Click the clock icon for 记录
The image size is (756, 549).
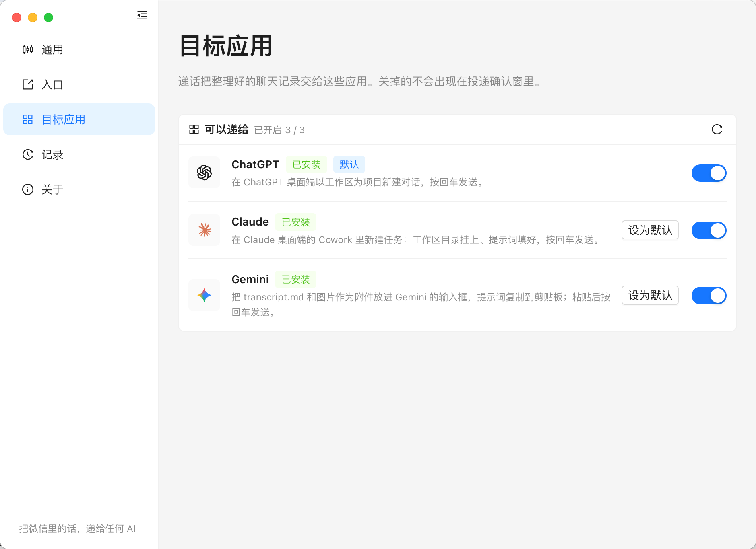click(28, 154)
